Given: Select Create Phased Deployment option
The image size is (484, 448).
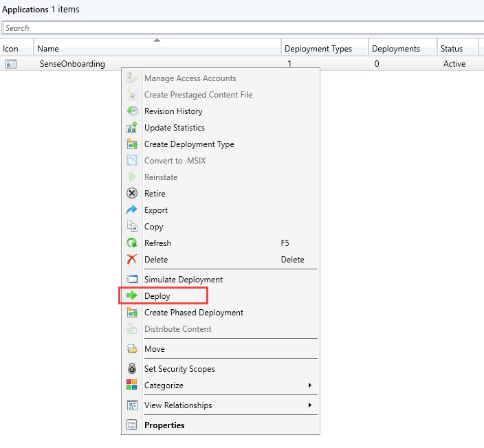Looking at the screenshot, I should (x=194, y=313).
